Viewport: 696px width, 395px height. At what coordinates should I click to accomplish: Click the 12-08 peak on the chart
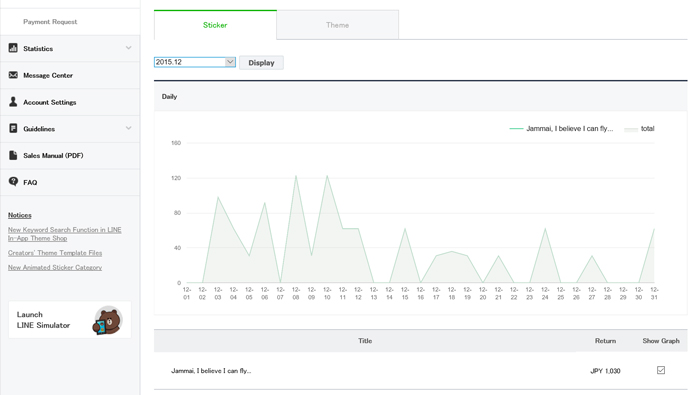point(296,176)
